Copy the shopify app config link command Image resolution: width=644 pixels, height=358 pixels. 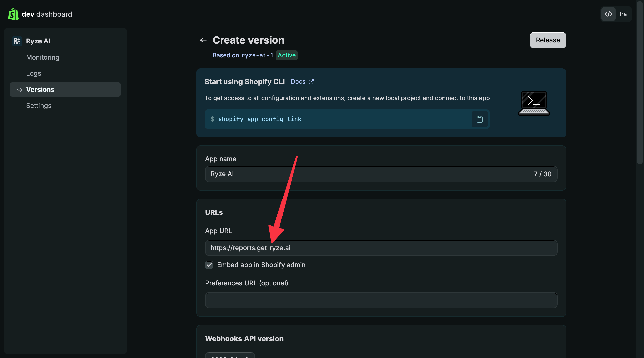click(479, 119)
